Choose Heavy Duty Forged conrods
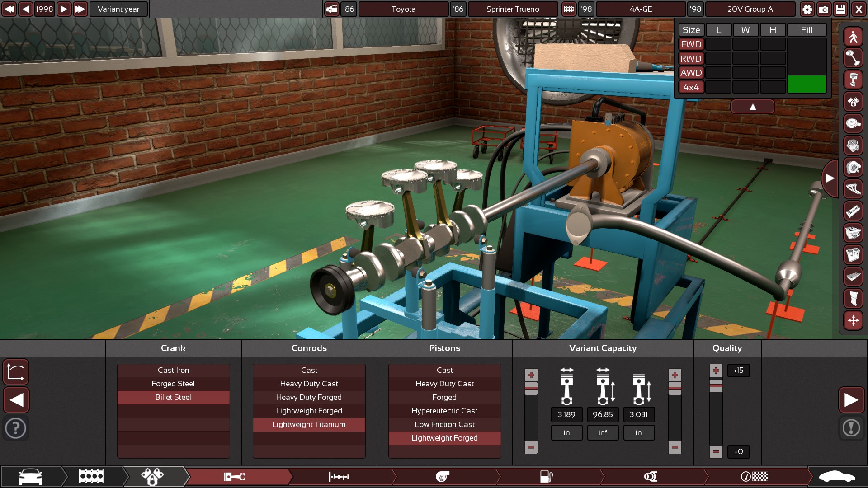This screenshot has width=868, height=488. tap(309, 397)
